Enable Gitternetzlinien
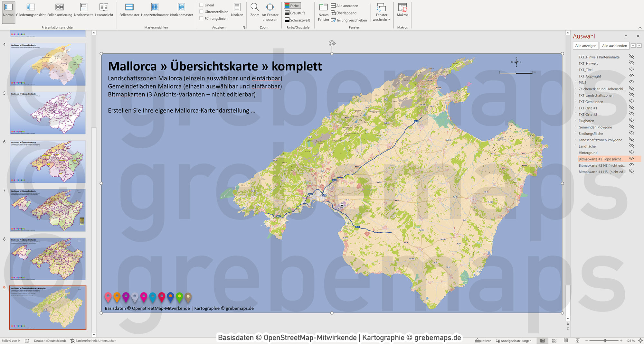 (x=201, y=12)
